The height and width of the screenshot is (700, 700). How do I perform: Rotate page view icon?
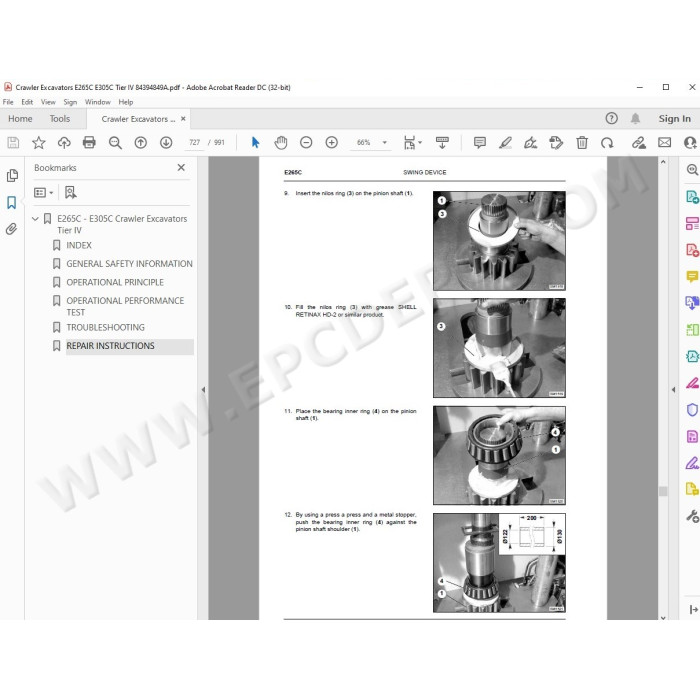(x=607, y=143)
